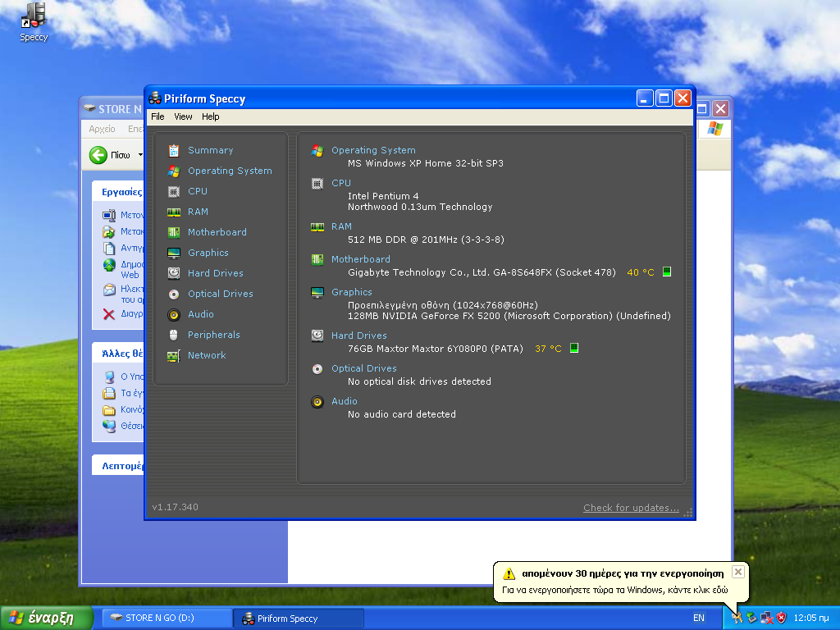
Task: Show the RAM section in sidebar
Action: (x=198, y=212)
